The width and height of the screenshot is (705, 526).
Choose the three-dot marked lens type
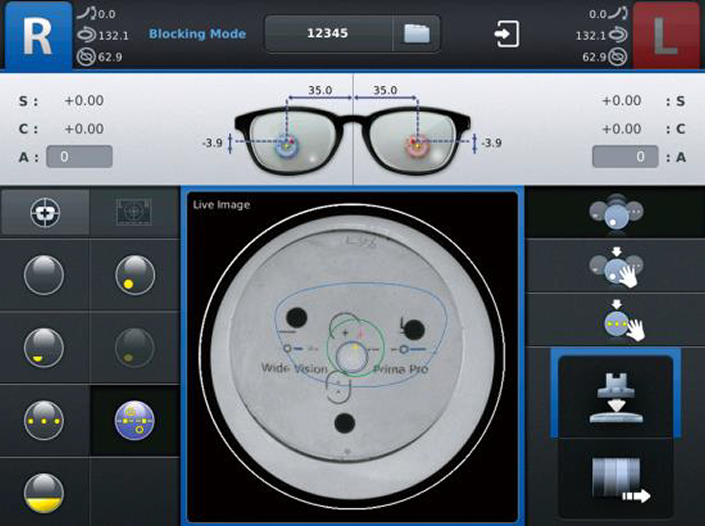[x=44, y=421]
